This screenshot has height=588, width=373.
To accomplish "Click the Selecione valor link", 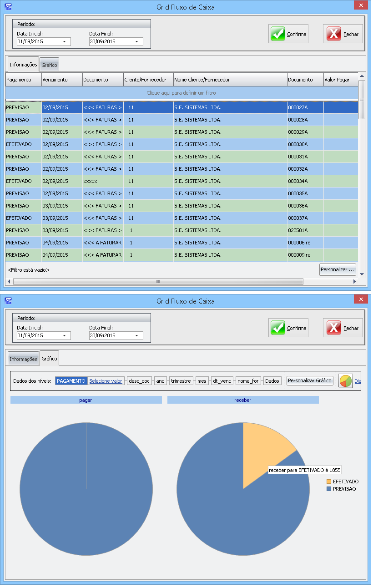I will 106,381.
